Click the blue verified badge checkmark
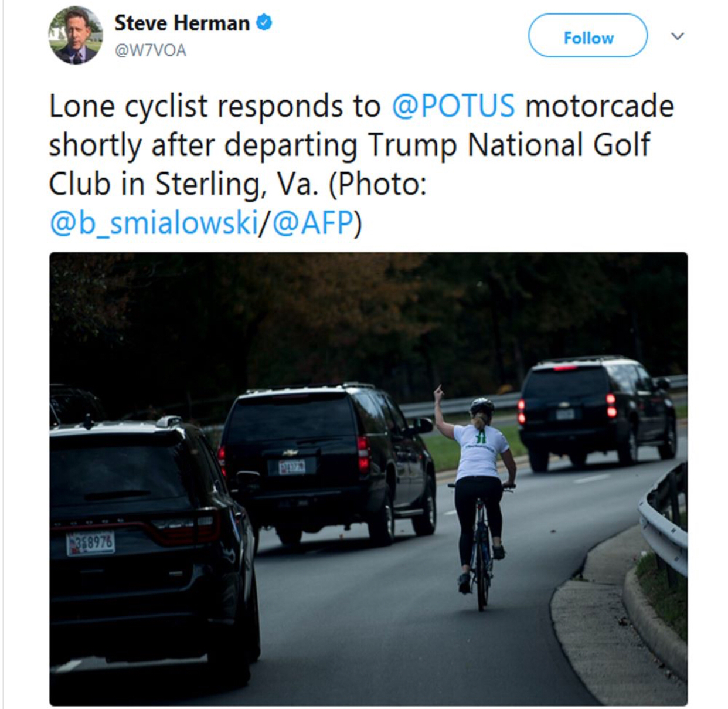The width and height of the screenshot is (728, 709). (264, 23)
